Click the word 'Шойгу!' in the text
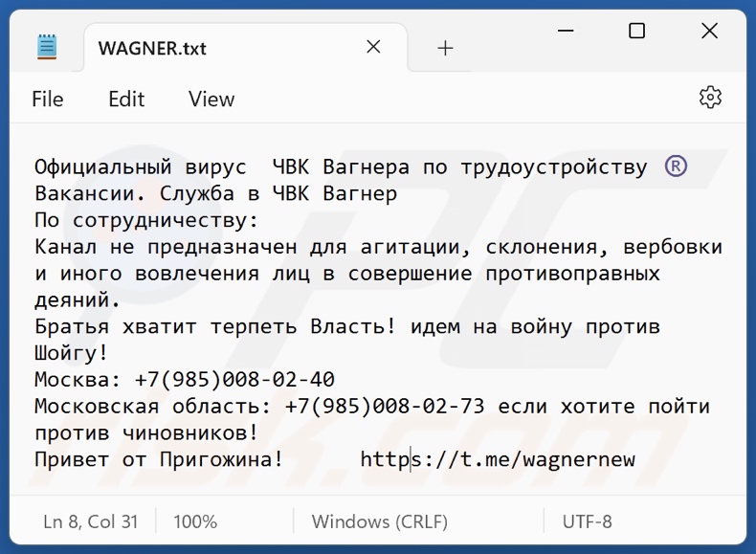The width and height of the screenshot is (756, 554). [x=72, y=353]
